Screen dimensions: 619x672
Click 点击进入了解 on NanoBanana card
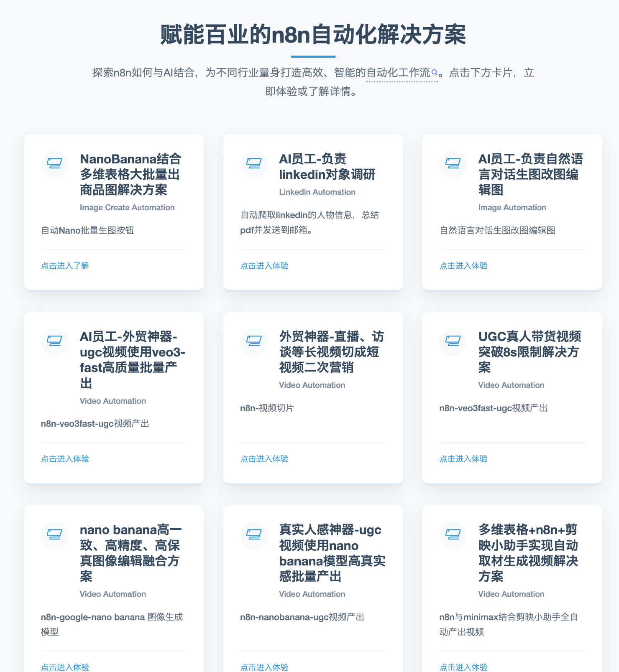pos(65,266)
